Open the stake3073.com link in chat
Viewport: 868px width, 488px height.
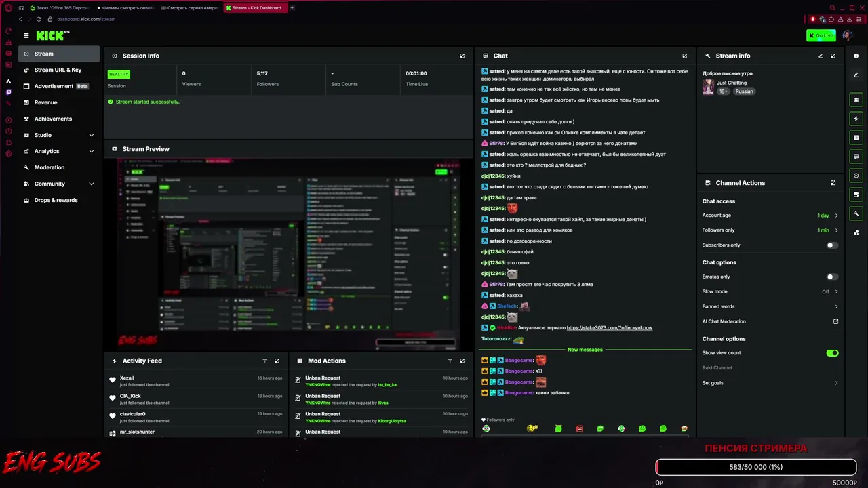pos(609,328)
